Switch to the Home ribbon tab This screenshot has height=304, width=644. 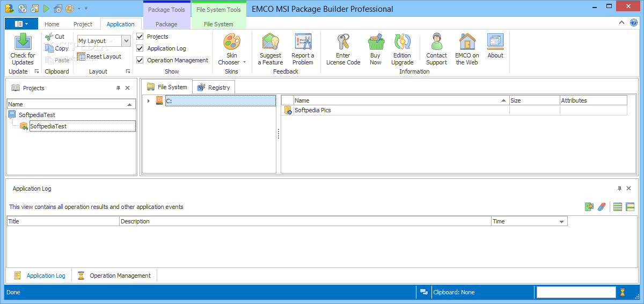coord(52,24)
